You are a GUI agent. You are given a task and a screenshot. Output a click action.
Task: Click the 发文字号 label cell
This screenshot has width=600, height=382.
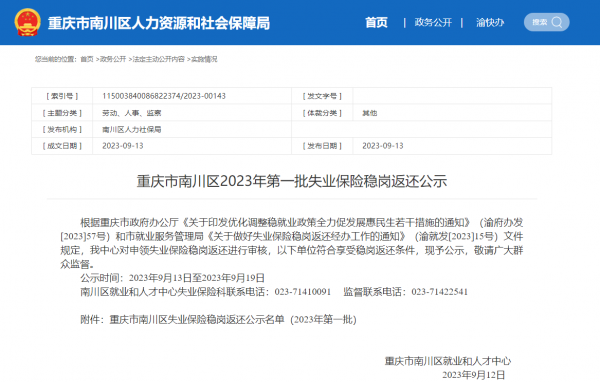tap(322, 96)
